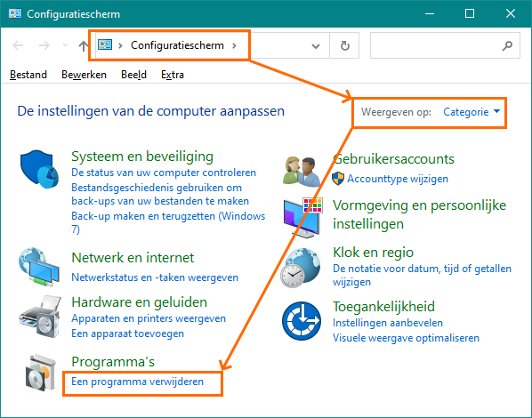
Task: Click the Vormgeving monitor icon
Action: (303, 217)
